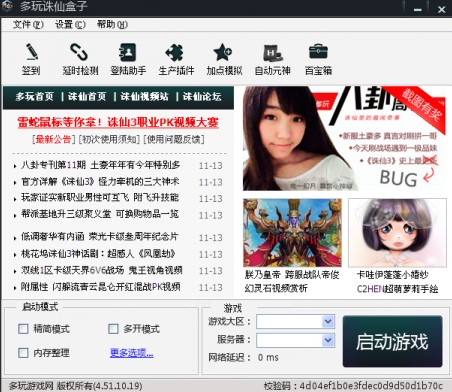Switch to the 诛仙论坛 tab
Image resolution: width=452 pixels, height=392 pixels.
pos(202,97)
